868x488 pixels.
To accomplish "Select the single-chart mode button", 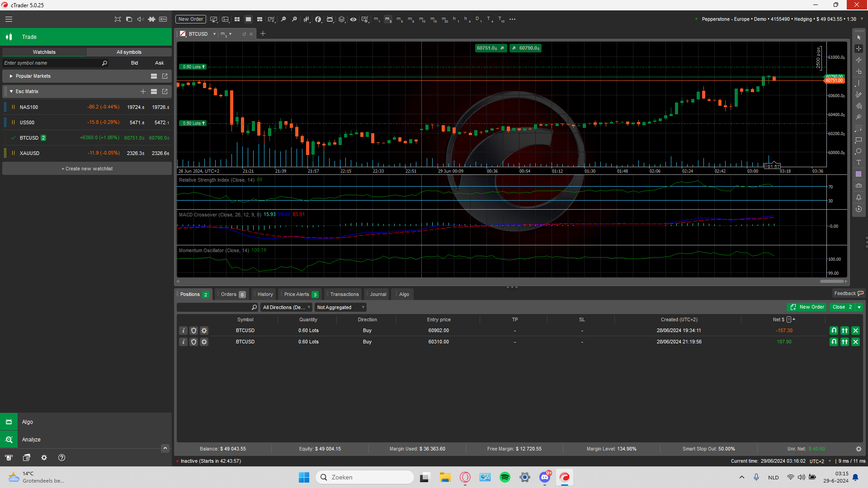I will (248, 19).
